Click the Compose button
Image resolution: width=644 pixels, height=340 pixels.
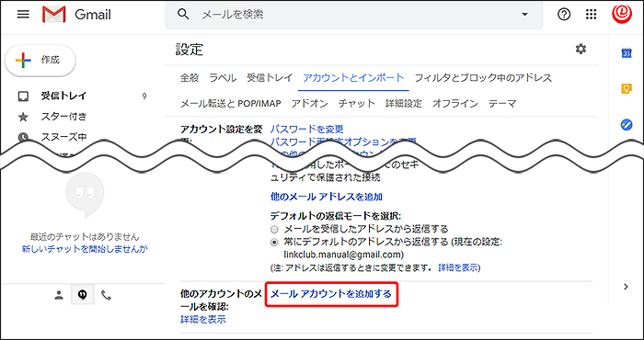coord(40,61)
